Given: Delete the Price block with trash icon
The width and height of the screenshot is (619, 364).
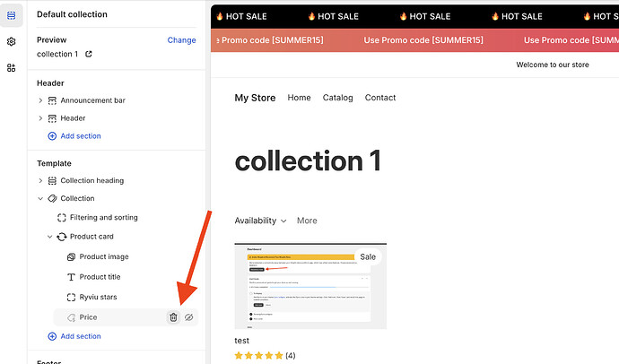Looking at the screenshot, I should pyautogui.click(x=173, y=317).
